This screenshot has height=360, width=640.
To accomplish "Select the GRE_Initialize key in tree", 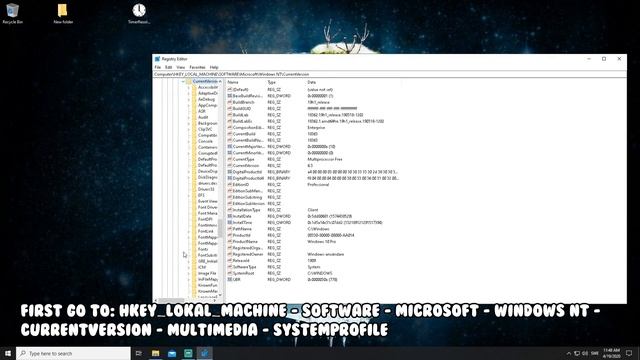I will (208, 261).
